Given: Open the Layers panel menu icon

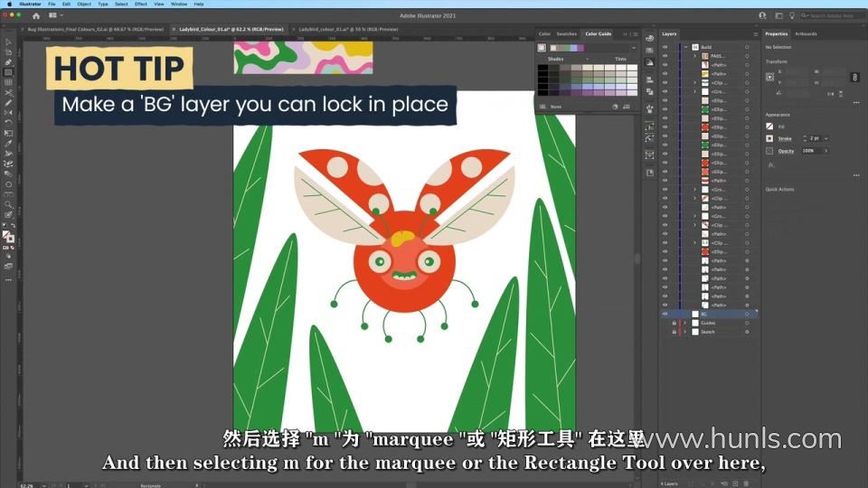Looking at the screenshot, I should 755,33.
